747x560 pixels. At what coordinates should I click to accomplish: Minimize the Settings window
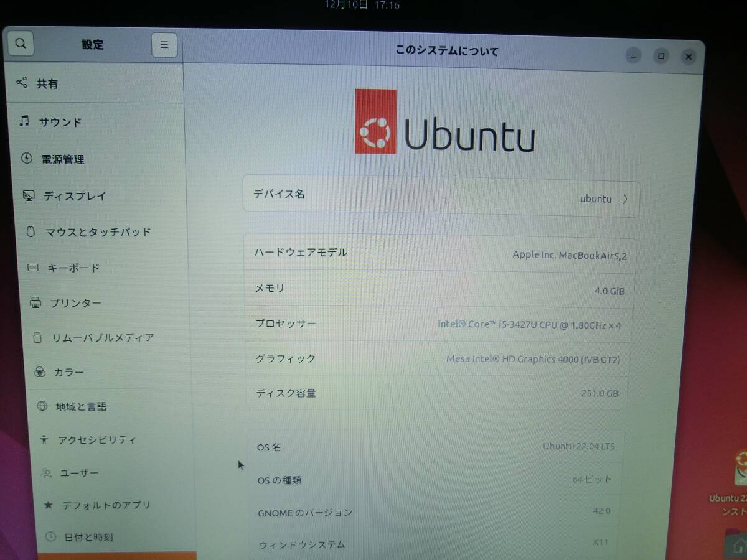click(x=633, y=56)
